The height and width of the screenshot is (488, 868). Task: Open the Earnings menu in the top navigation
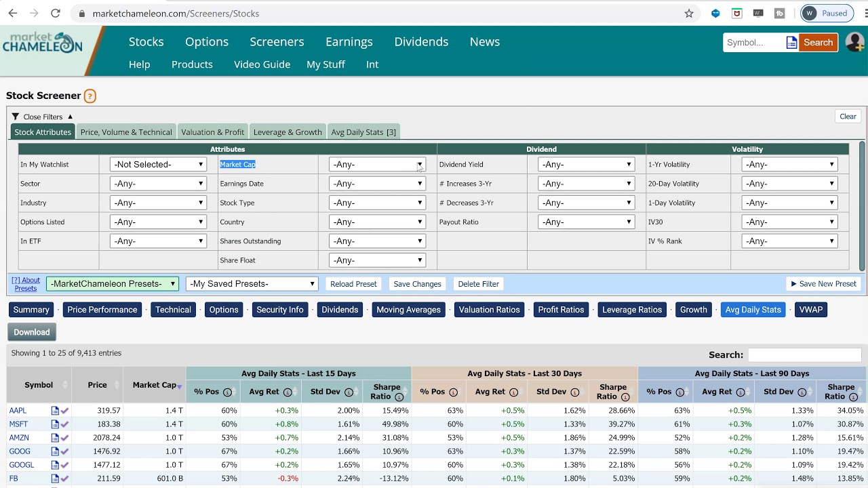click(x=349, y=42)
